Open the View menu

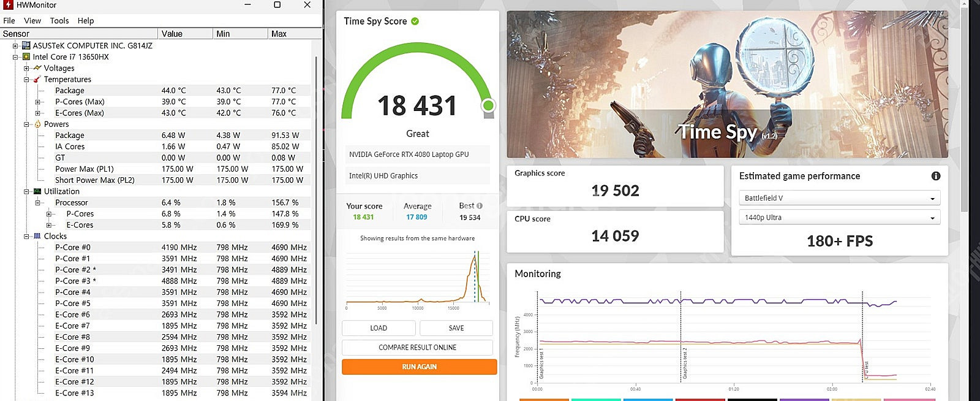[x=32, y=21]
